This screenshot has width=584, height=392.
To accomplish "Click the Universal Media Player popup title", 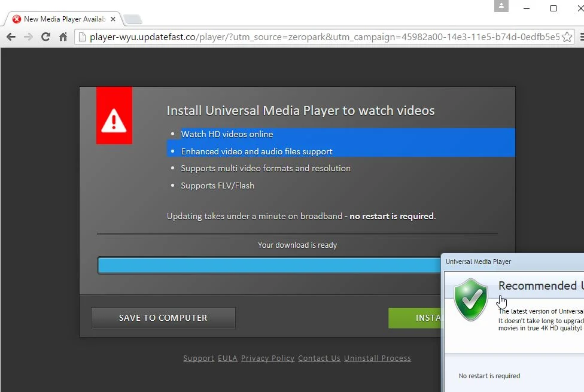I will (478, 262).
